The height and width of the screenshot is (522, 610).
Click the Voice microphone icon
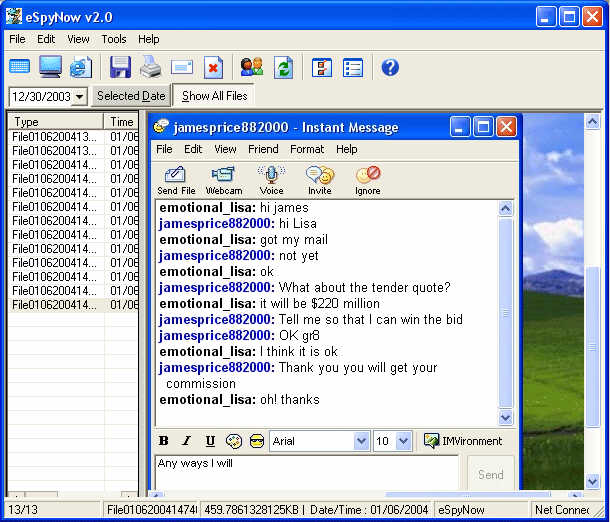(x=272, y=180)
